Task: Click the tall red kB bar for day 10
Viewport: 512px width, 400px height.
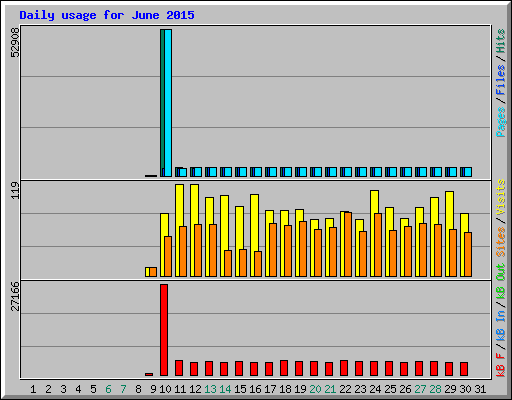Action: [x=164, y=330]
